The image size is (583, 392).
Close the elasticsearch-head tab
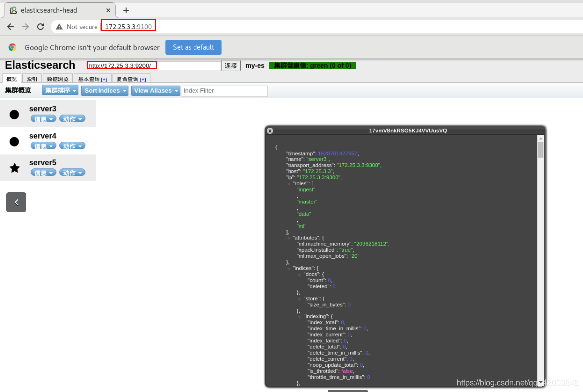tap(108, 10)
